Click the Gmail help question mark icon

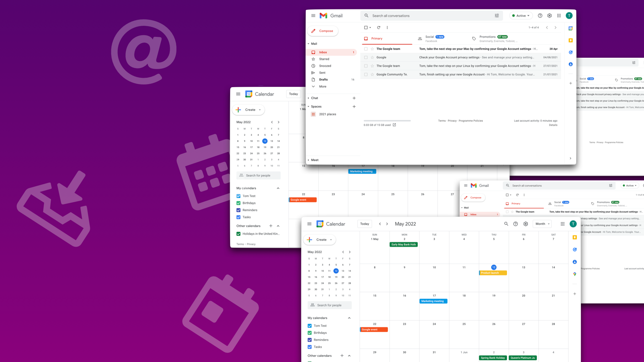[x=540, y=15]
